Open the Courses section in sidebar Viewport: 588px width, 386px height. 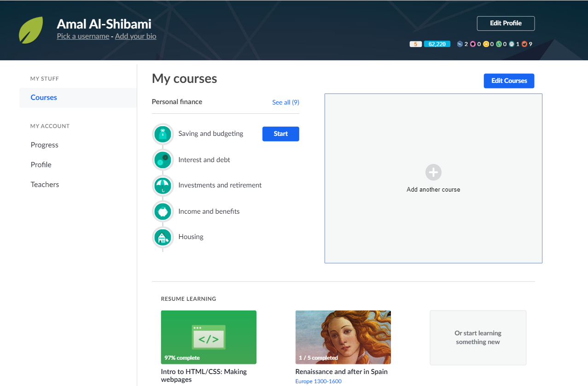[x=78, y=98]
